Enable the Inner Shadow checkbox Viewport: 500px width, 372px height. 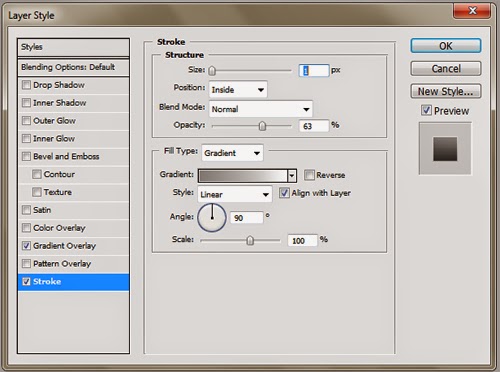coord(26,103)
